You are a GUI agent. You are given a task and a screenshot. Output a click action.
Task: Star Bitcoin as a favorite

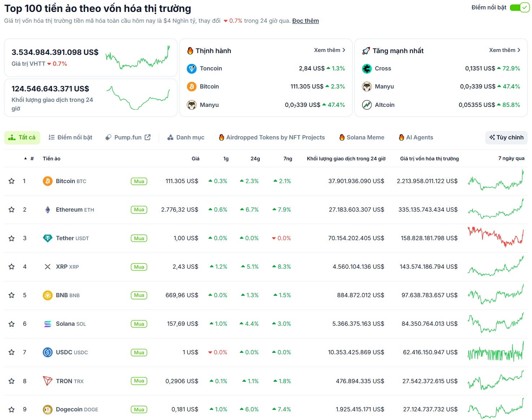click(12, 181)
